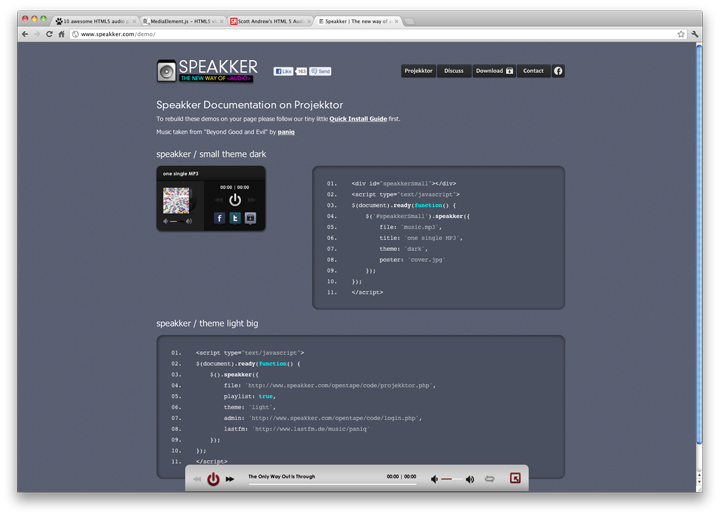
Task: Select the Speakker browser tab
Action: (358, 21)
